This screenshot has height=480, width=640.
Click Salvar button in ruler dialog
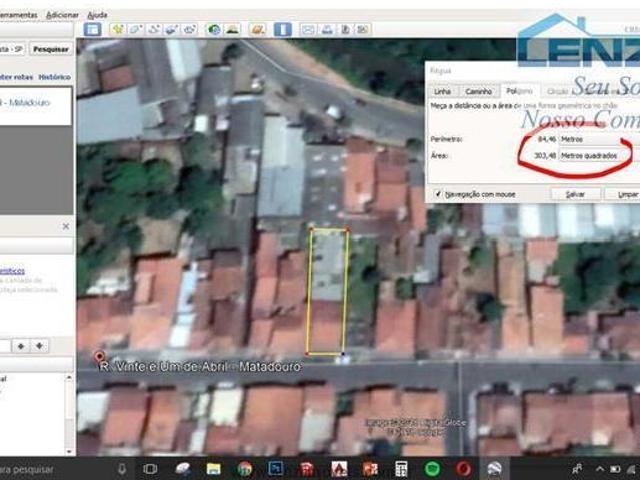[575, 193]
